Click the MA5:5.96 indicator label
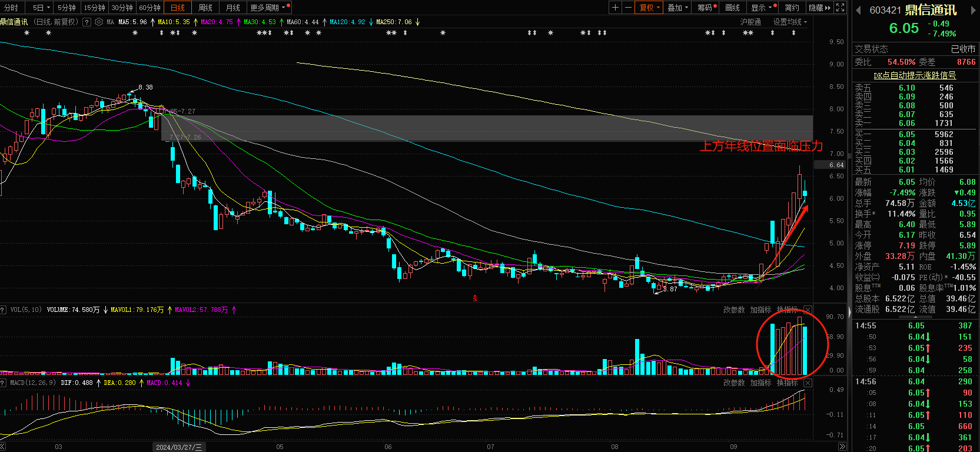The width and height of the screenshot is (980, 452). click(x=132, y=22)
